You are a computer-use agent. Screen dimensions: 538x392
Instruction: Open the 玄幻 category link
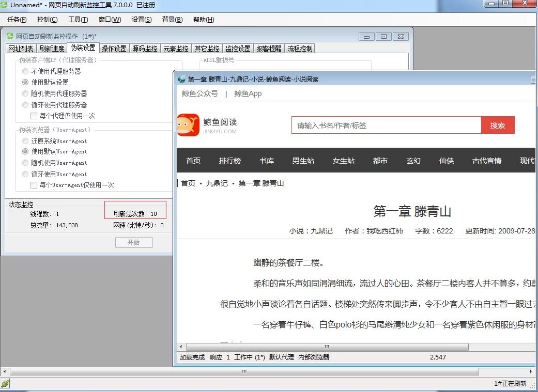(x=413, y=161)
